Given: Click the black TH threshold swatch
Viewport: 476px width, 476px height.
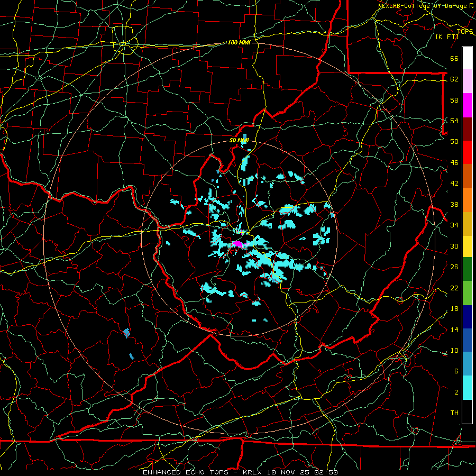Looking at the screenshot, I should [x=467, y=411].
